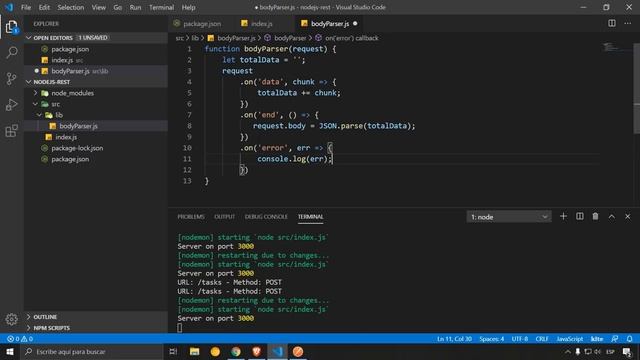Open the Edit menu
The height and width of the screenshot is (360, 640).
click(44, 7)
